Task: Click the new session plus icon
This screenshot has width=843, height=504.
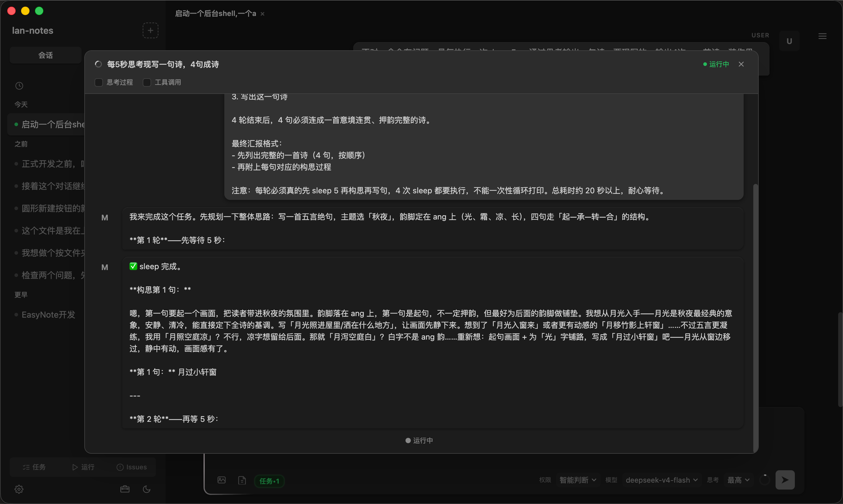Action: 151,31
